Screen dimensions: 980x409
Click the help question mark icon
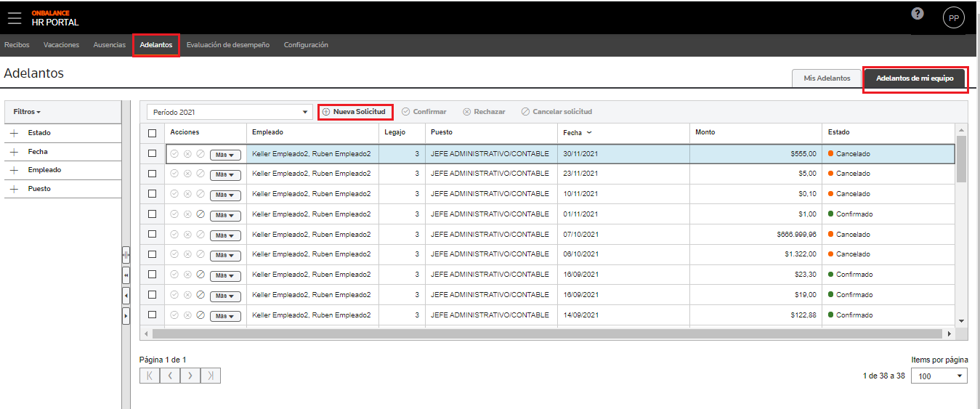(x=918, y=14)
